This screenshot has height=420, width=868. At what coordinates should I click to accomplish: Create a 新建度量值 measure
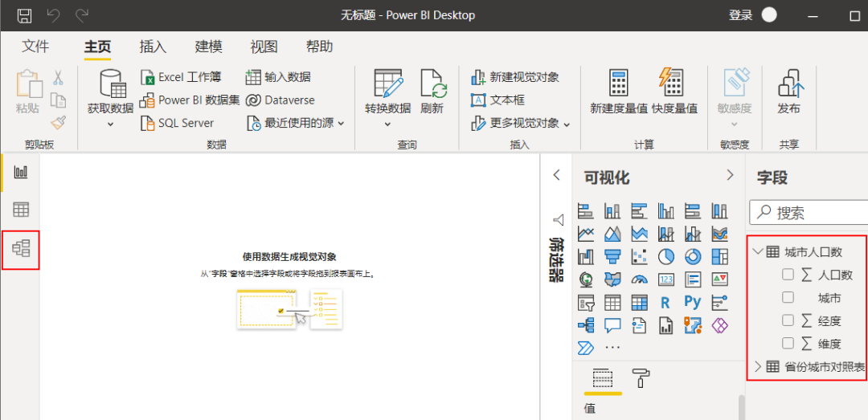[x=620, y=92]
